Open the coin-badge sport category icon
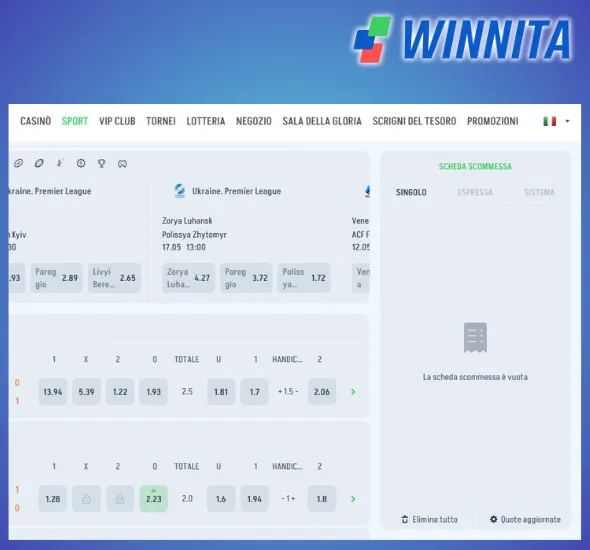 pyautogui.click(x=81, y=163)
